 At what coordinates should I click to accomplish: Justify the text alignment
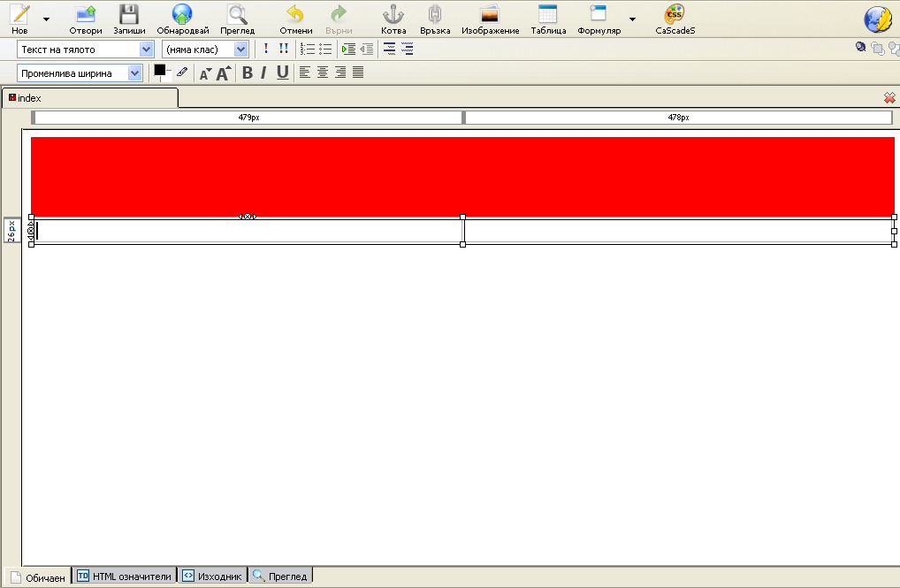pyautogui.click(x=358, y=73)
